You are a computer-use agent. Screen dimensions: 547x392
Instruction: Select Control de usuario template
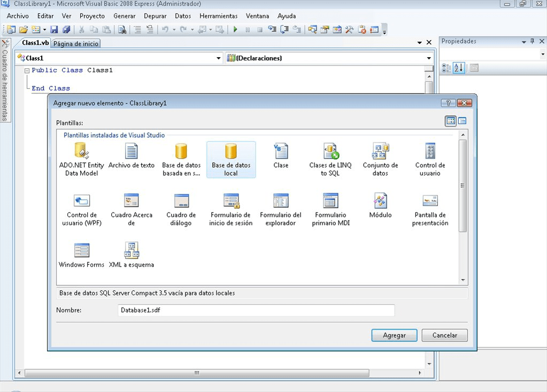pos(430,160)
